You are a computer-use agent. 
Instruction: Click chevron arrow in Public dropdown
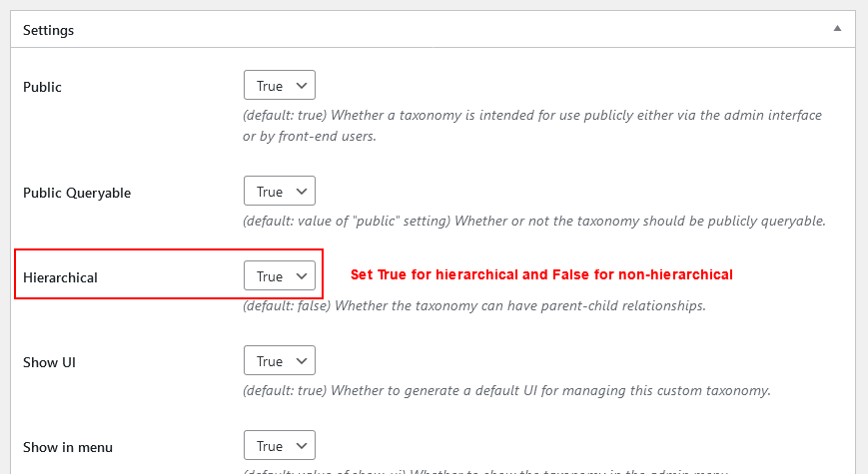[301, 85]
